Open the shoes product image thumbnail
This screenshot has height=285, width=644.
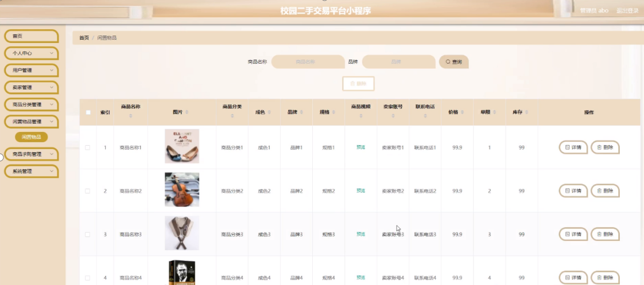182,146
